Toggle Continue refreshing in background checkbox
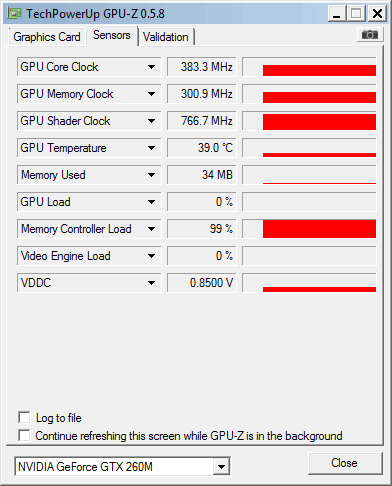Image resolution: width=392 pixels, height=486 pixels. coord(24,435)
